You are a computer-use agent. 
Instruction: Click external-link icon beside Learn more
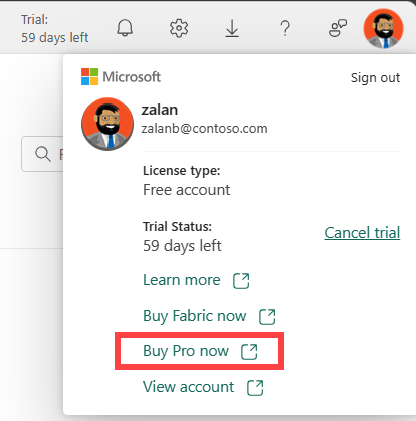point(241,281)
